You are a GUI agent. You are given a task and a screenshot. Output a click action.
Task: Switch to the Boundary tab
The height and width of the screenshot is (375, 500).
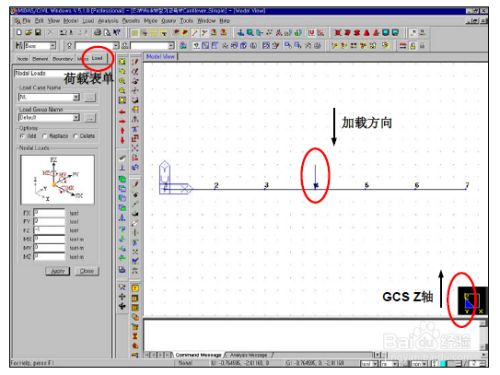[x=62, y=59]
